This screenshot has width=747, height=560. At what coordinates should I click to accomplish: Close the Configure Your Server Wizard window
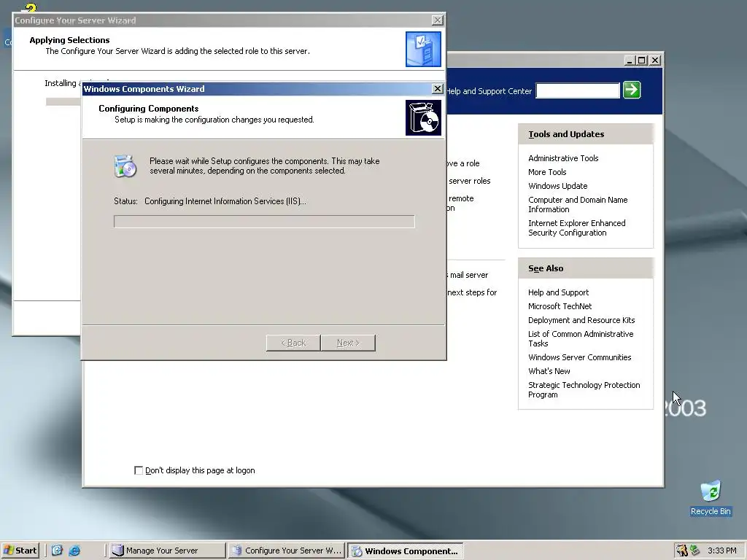click(437, 20)
